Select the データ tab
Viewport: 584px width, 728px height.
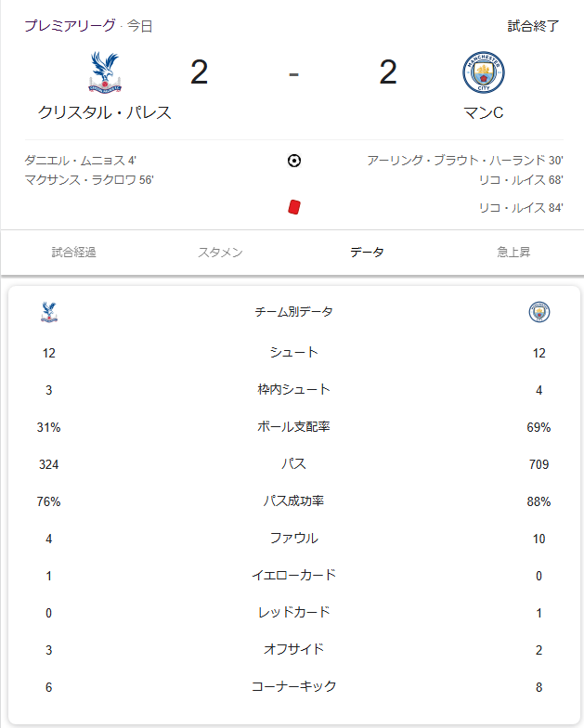click(x=367, y=253)
